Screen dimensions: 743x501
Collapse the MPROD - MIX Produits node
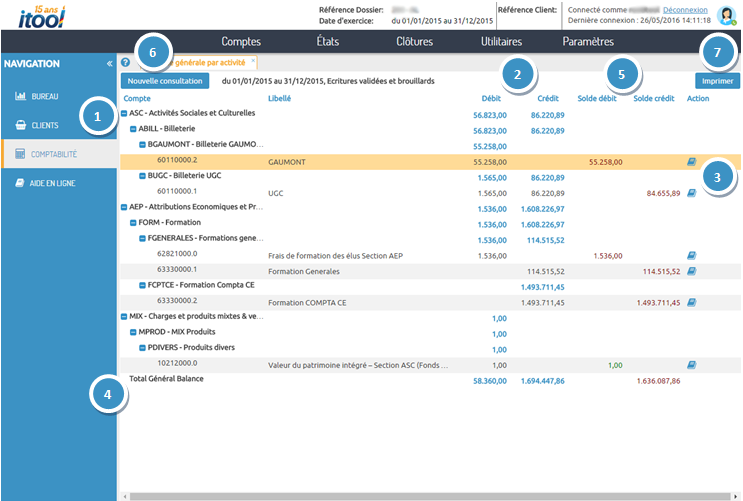coord(134,332)
